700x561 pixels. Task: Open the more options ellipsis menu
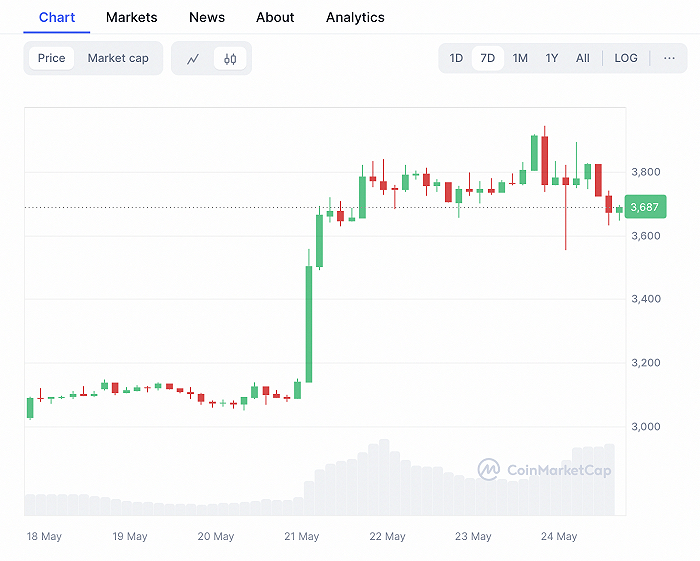(669, 58)
